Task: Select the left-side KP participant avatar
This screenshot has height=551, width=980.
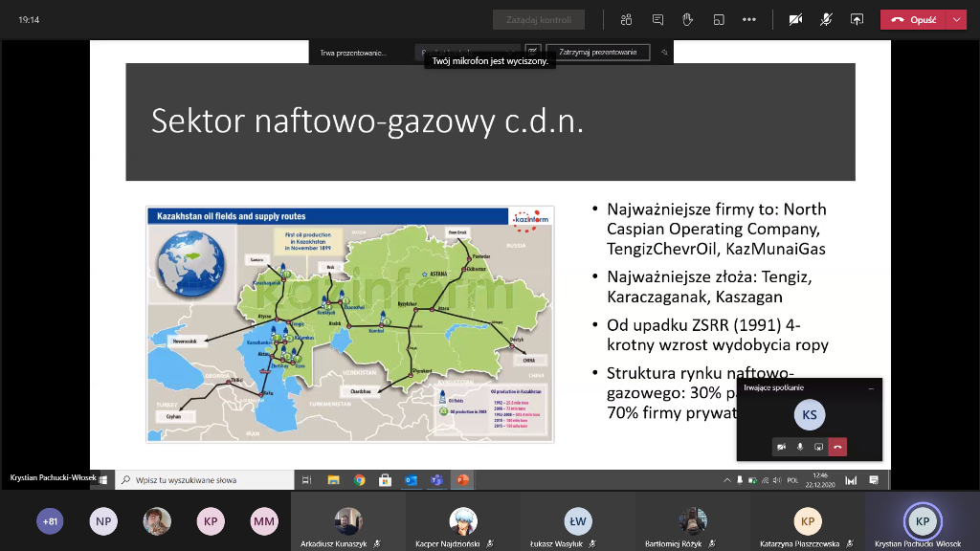Action: pyautogui.click(x=211, y=521)
